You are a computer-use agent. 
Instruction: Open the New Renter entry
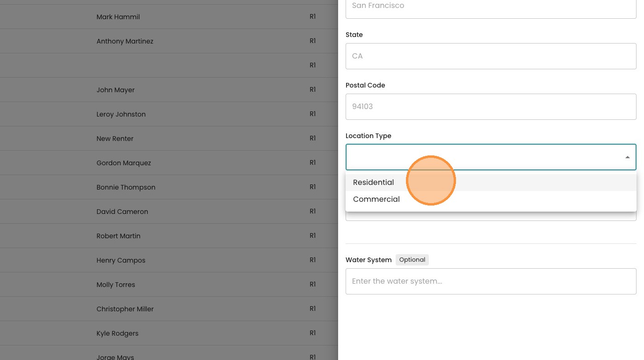[115, 139]
